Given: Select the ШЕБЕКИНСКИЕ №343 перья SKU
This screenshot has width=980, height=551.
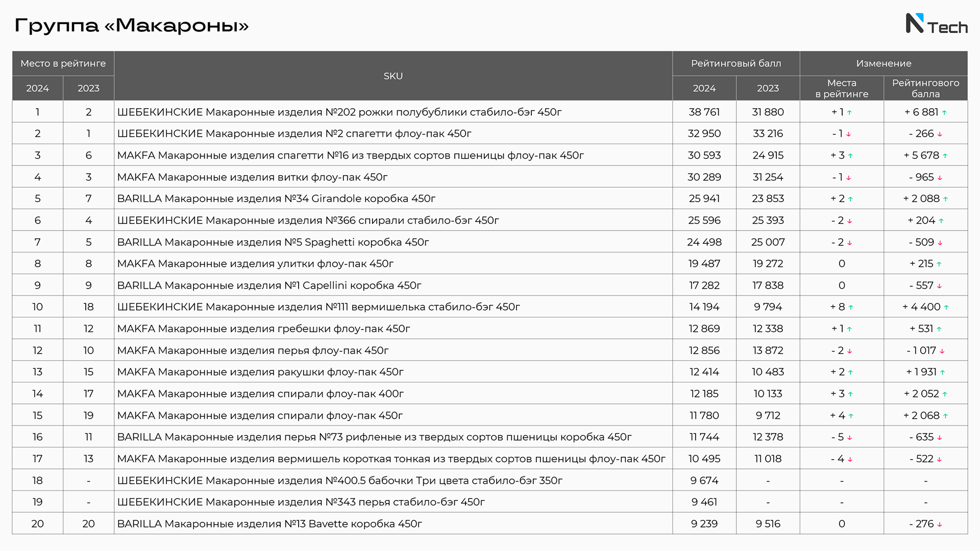Looking at the screenshot, I should tap(301, 502).
